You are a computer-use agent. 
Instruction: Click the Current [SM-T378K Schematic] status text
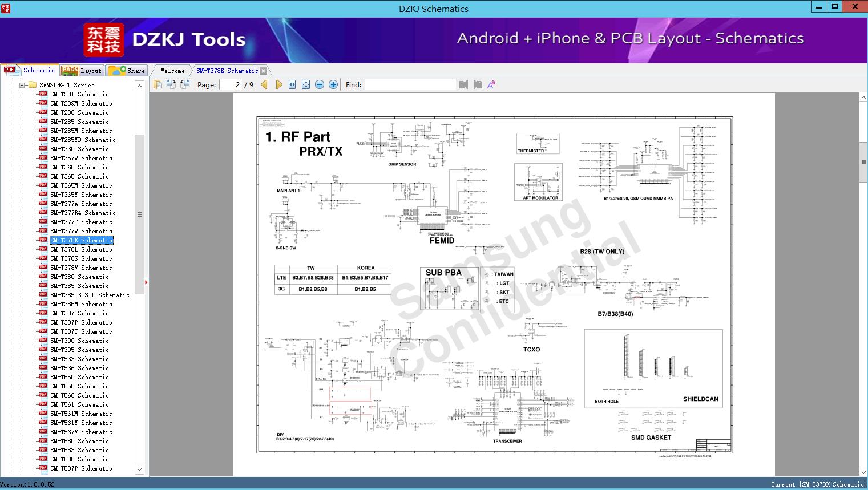pos(818,484)
